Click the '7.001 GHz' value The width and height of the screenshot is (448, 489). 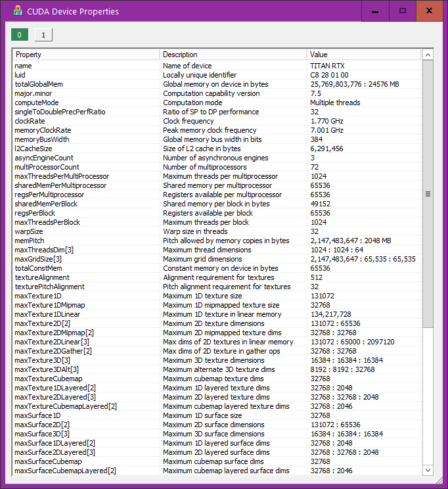coord(326,130)
